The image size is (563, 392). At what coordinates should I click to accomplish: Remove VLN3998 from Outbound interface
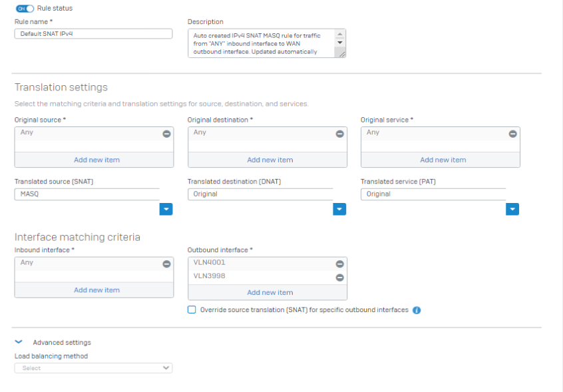click(339, 278)
